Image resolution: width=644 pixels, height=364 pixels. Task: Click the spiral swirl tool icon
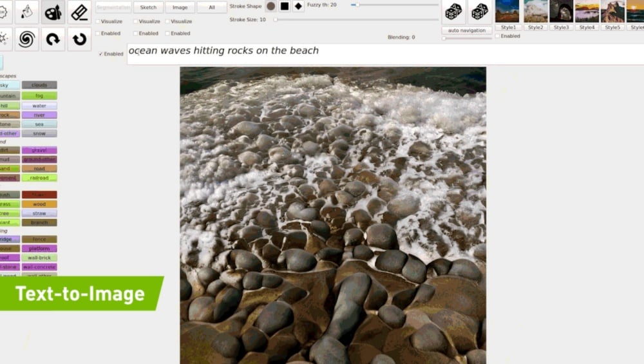pyautogui.click(x=26, y=39)
